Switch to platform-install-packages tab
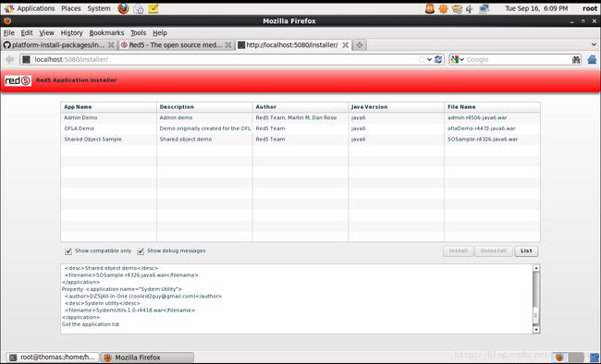Screen dimensions: 601x364 tap(58, 45)
